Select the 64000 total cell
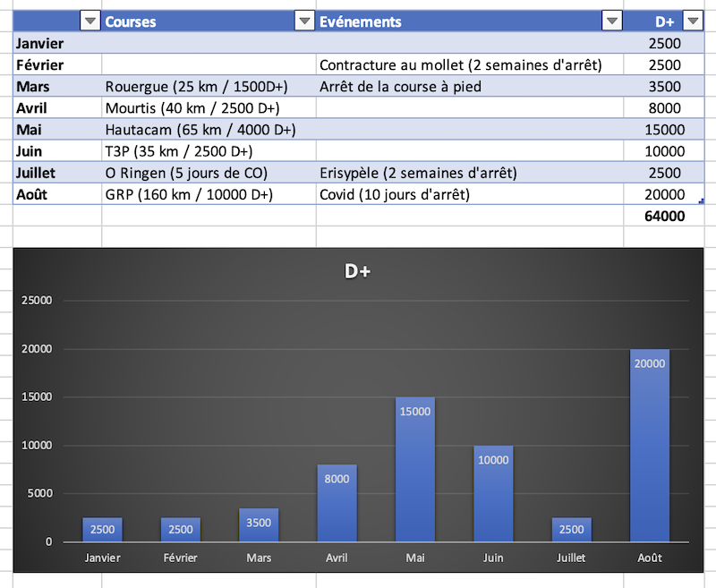 [666, 216]
